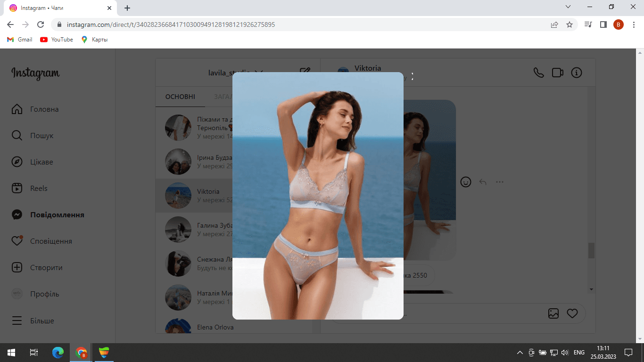Open the Піжами та Тернопіль chat avatar
644x362 pixels.
178,128
